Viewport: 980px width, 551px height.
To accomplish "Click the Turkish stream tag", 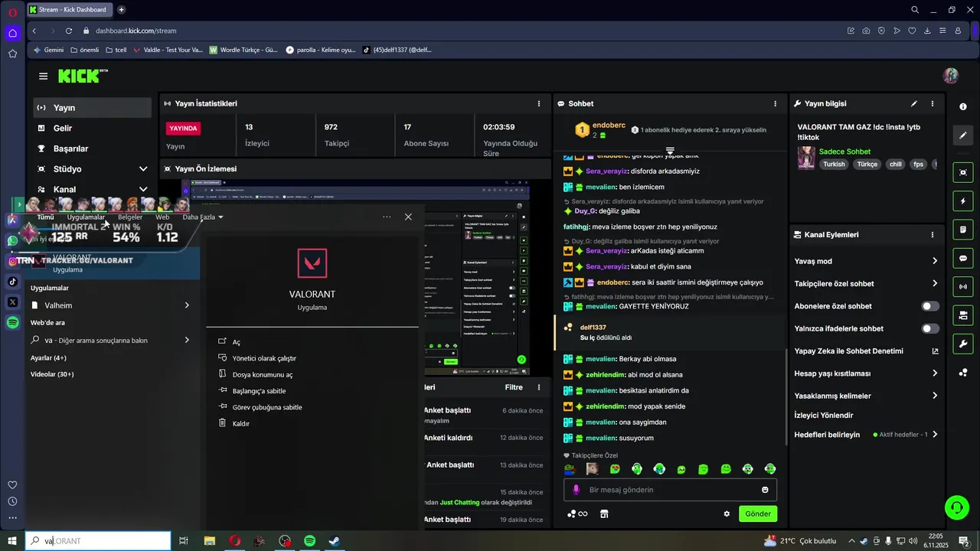I will click(834, 165).
